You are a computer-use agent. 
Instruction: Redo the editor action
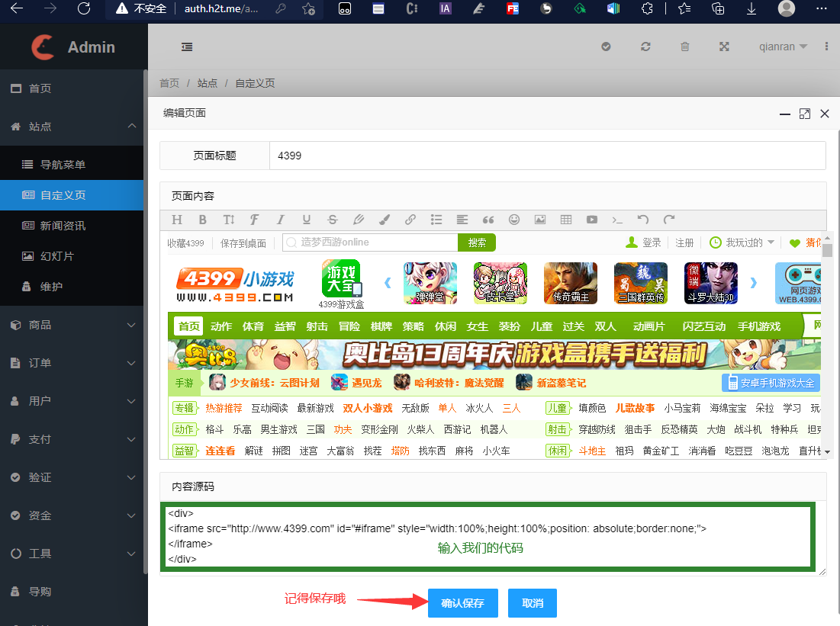[x=668, y=220]
